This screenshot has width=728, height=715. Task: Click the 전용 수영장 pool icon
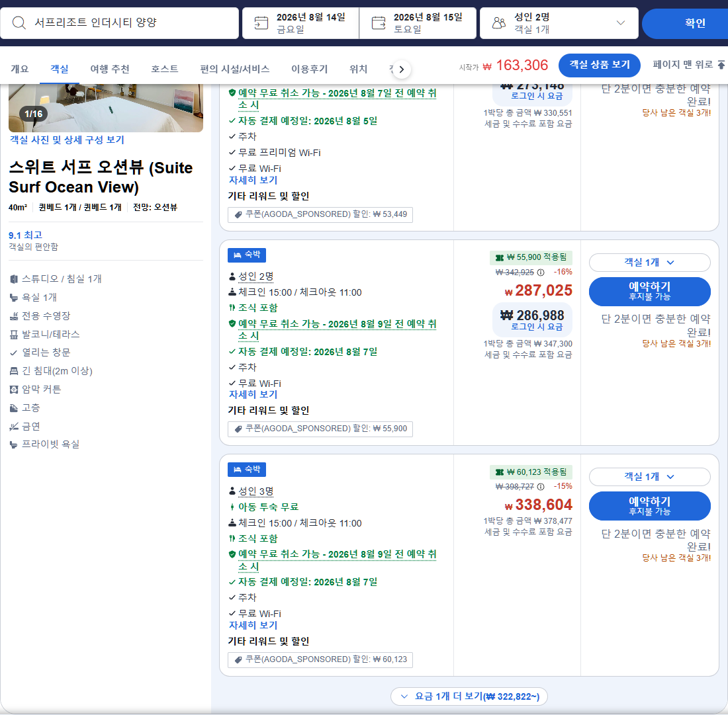[x=14, y=316]
